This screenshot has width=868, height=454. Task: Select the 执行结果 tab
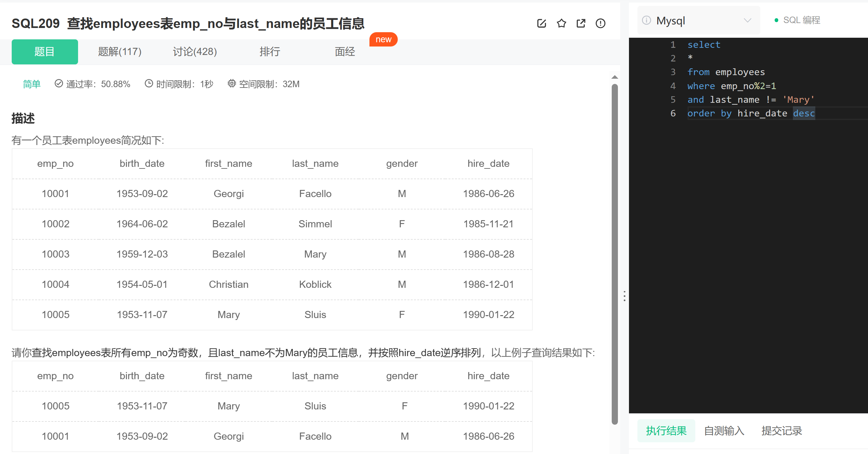(x=666, y=430)
